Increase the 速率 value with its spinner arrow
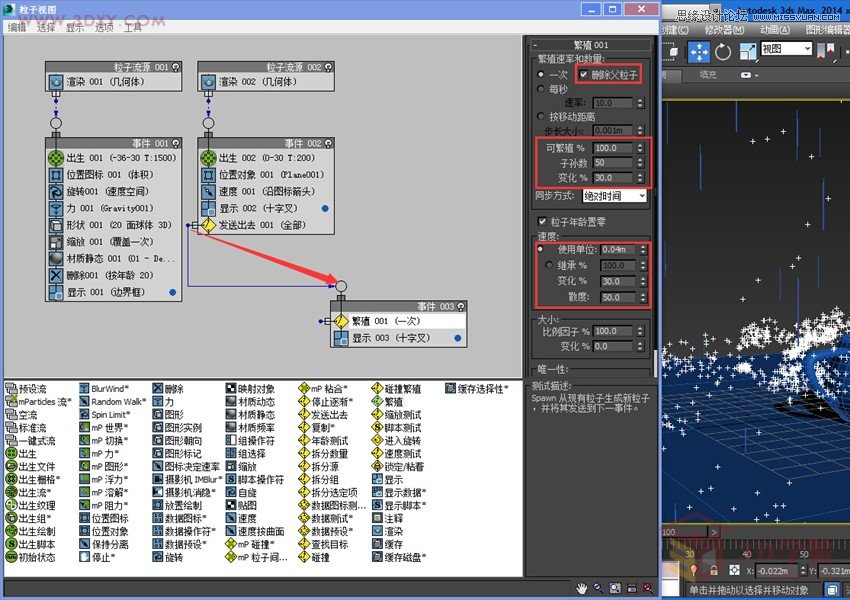The image size is (850, 600). pos(640,99)
